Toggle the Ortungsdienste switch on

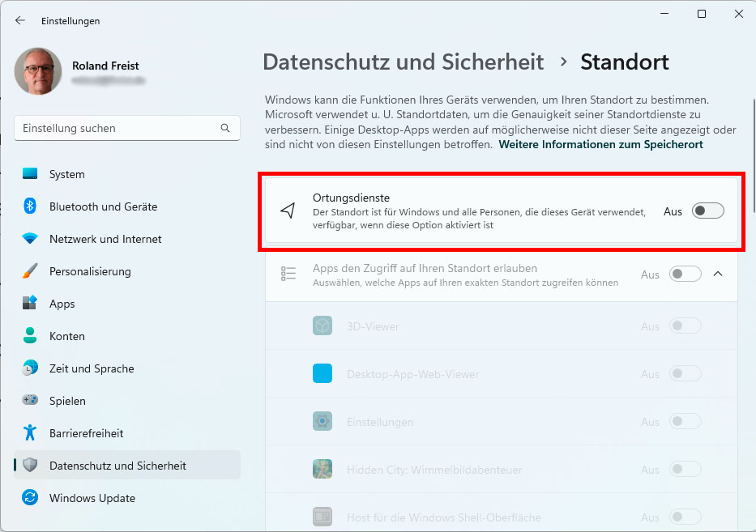pyautogui.click(x=707, y=211)
